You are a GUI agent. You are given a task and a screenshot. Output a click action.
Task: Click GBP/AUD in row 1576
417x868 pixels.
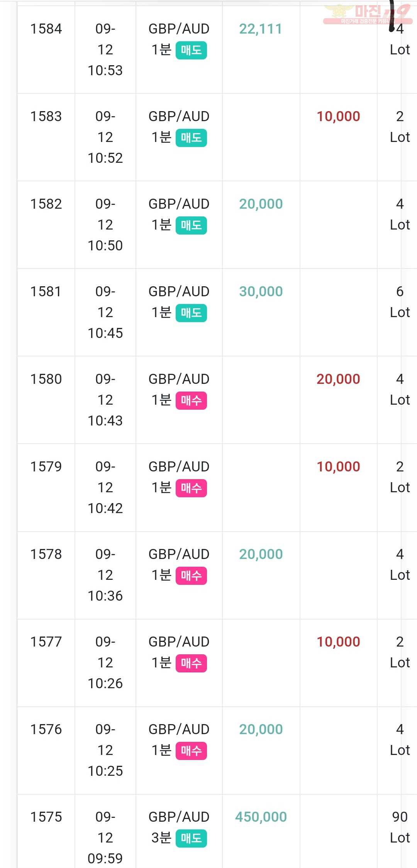tap(179, 730)
